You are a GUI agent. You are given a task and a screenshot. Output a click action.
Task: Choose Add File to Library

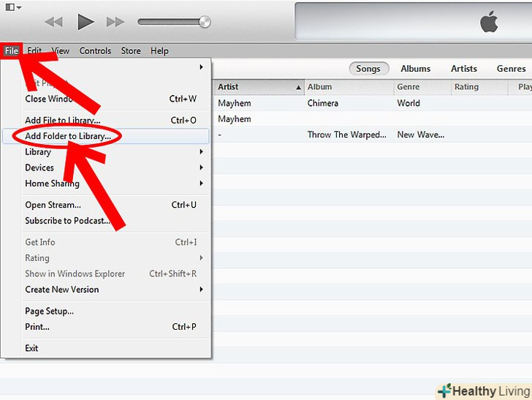coord(105,120)
